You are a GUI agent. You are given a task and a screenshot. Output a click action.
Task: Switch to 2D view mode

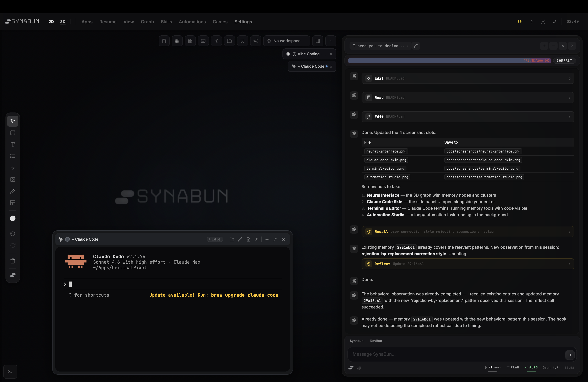pyautogui.click(x=51, y=22)
